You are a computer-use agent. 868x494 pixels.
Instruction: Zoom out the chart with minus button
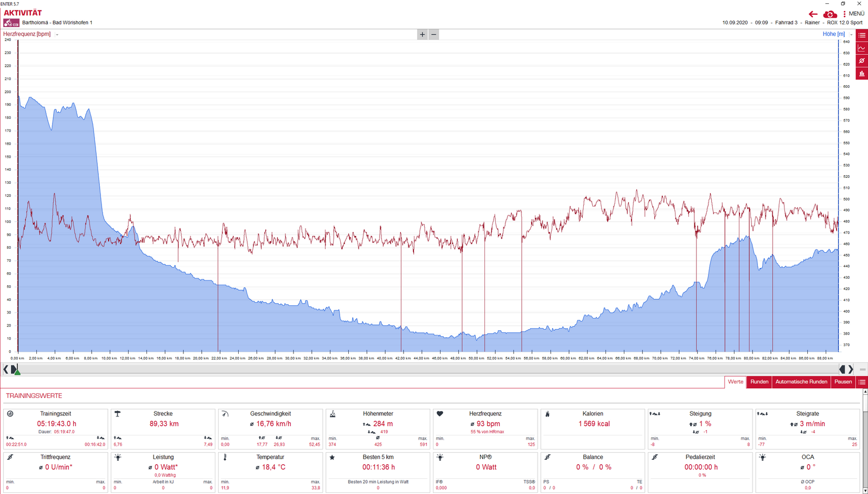tap(433, 35)
